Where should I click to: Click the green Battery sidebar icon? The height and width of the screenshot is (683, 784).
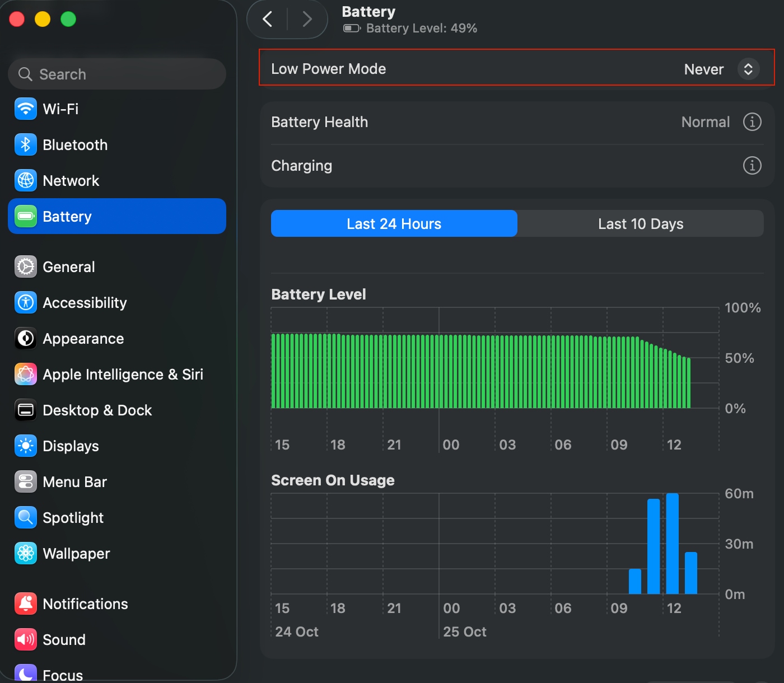click(x=26, y=216)
